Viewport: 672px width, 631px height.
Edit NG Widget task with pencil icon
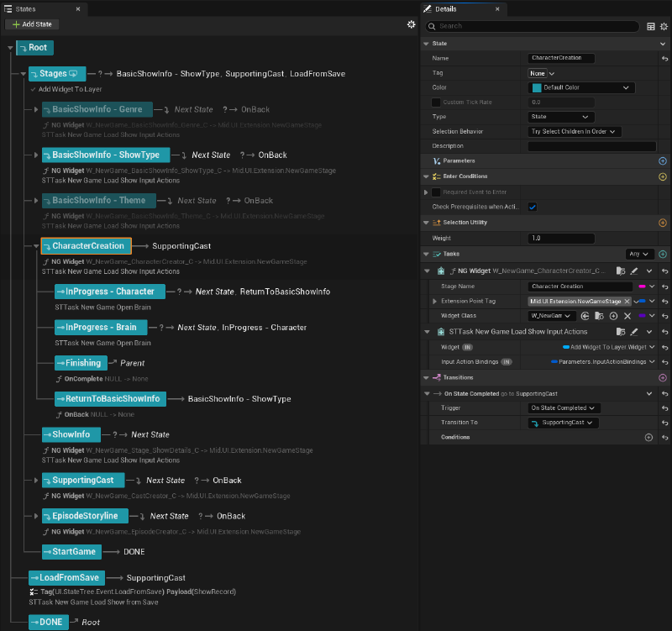(634, 271)
